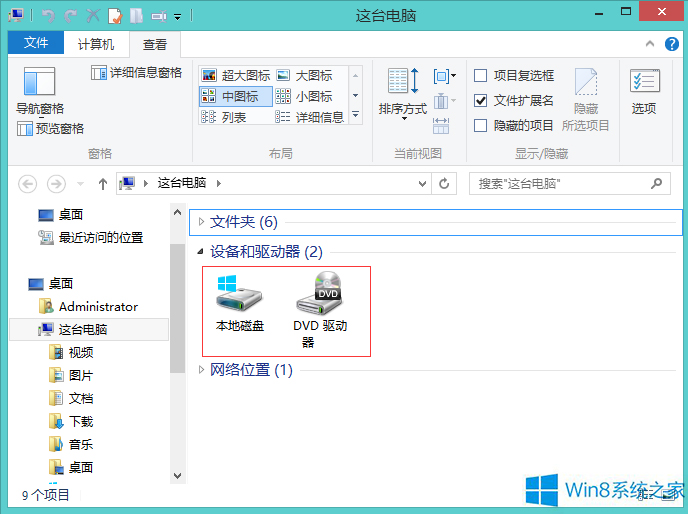Toggle the Navigation pane (导航窗格) button

(40, 90)
